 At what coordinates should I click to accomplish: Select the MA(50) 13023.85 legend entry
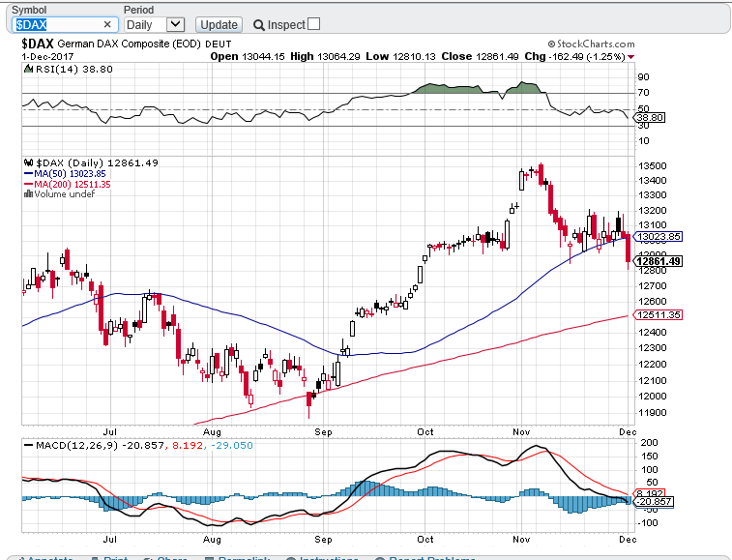[x=65, y=174]
